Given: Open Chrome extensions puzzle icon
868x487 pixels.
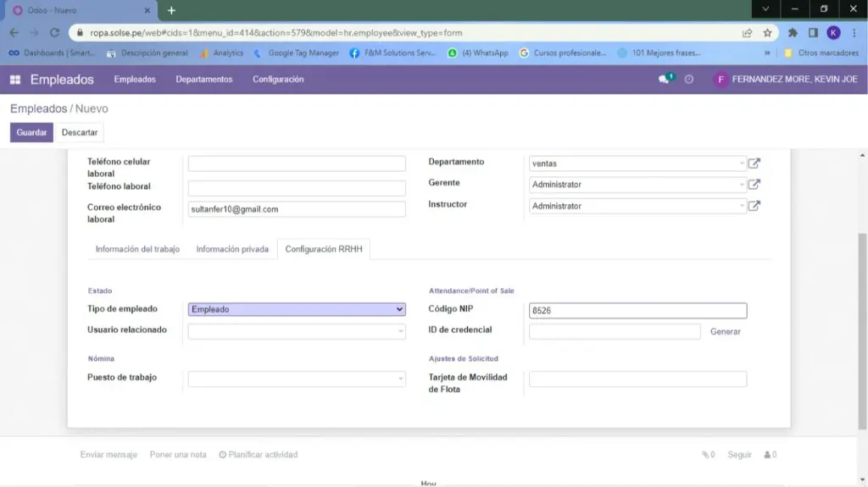Looking at the screenshot, I should tap(793, 33).
